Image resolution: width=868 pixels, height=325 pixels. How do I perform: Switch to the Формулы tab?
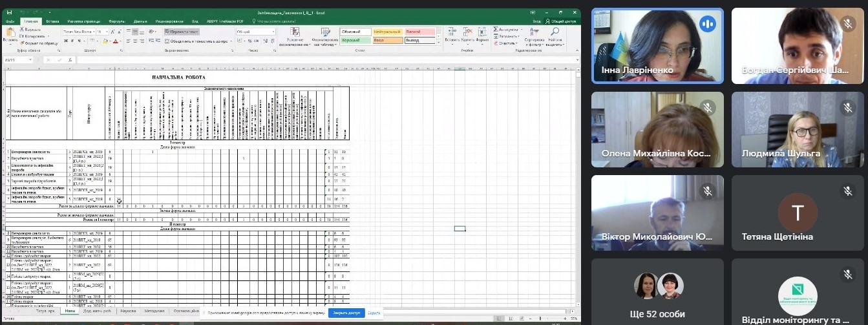tap(117, 21)
